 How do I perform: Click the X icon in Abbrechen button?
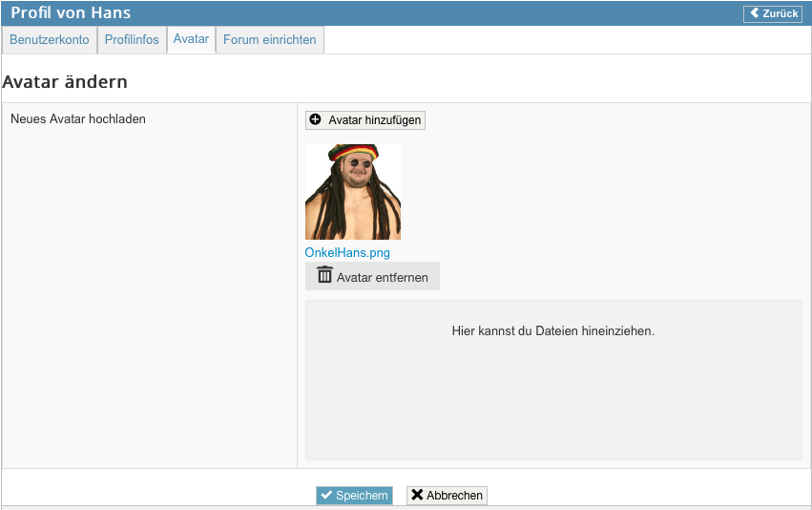point(417,496)
